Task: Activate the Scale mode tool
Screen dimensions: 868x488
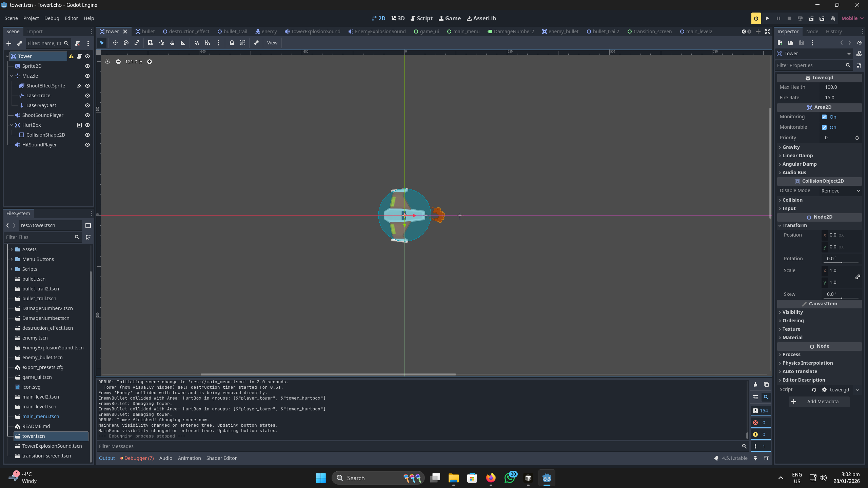Action: coord(137,43)
